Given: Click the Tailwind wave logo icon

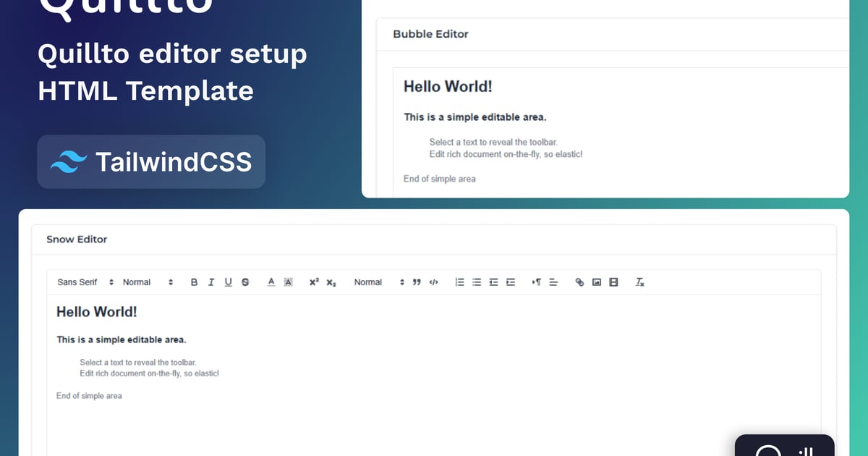Looking at the screenshot, I should click(x=68, y=161).
